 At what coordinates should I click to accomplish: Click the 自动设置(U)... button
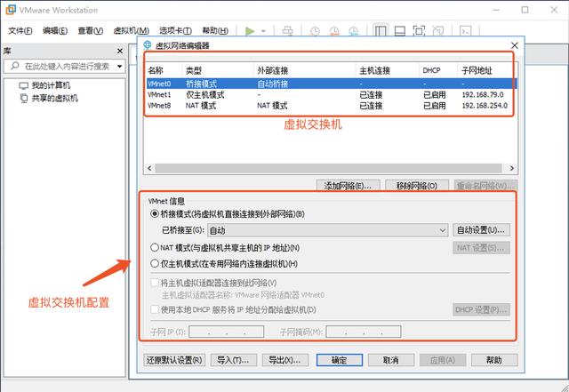481,230
